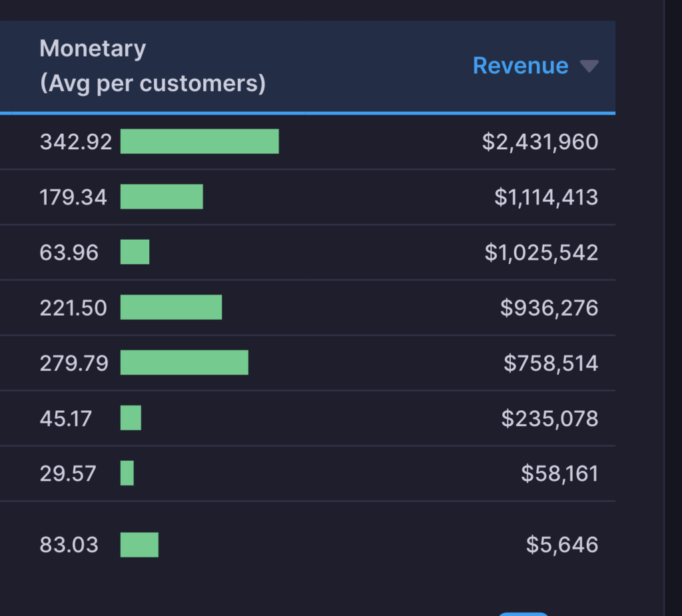The width and height of the screenshot is (682, 616).
Task: Select monetary value 279.79
Action: point(74,363)
